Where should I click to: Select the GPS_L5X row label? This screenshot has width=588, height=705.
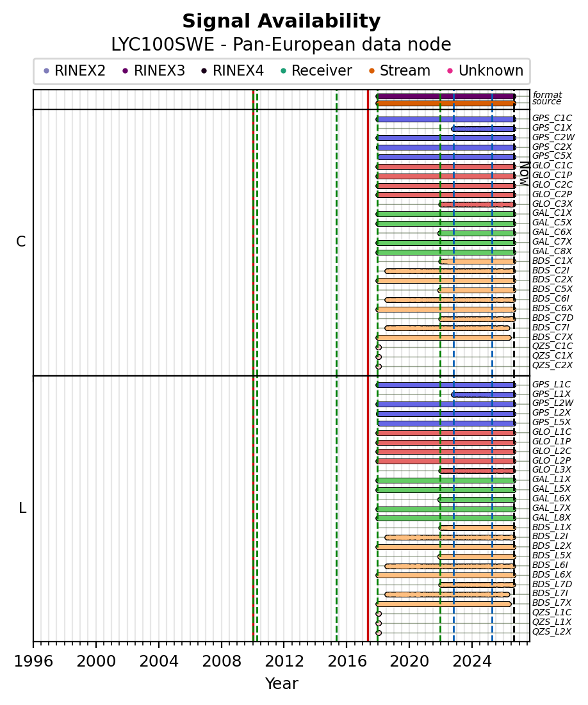551,422
